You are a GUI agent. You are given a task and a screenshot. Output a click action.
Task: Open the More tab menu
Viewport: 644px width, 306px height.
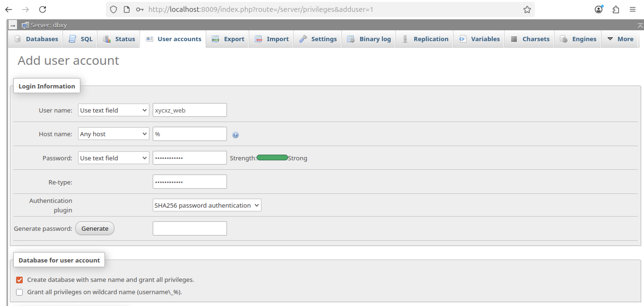point(621,39)
